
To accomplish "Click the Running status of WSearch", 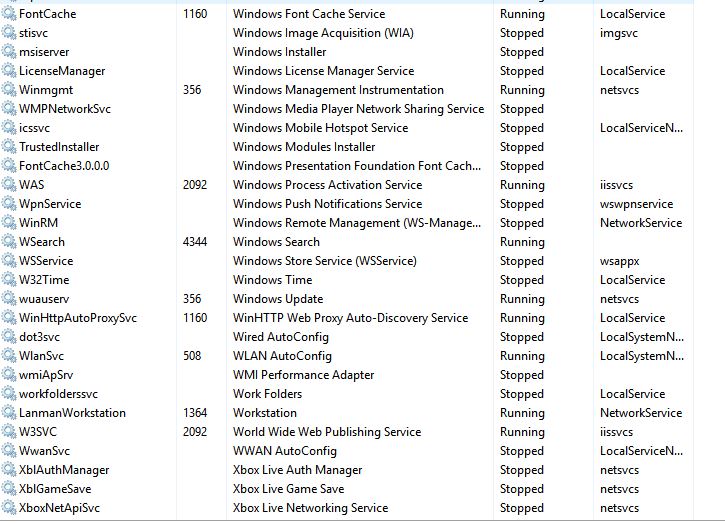I will coord(522,242).
